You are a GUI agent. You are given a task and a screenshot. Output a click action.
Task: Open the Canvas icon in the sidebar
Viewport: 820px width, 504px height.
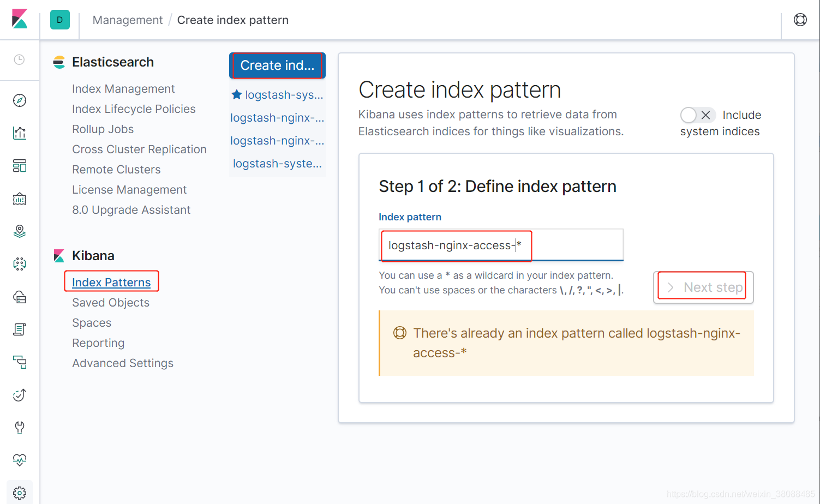click(x=20, y=199)
